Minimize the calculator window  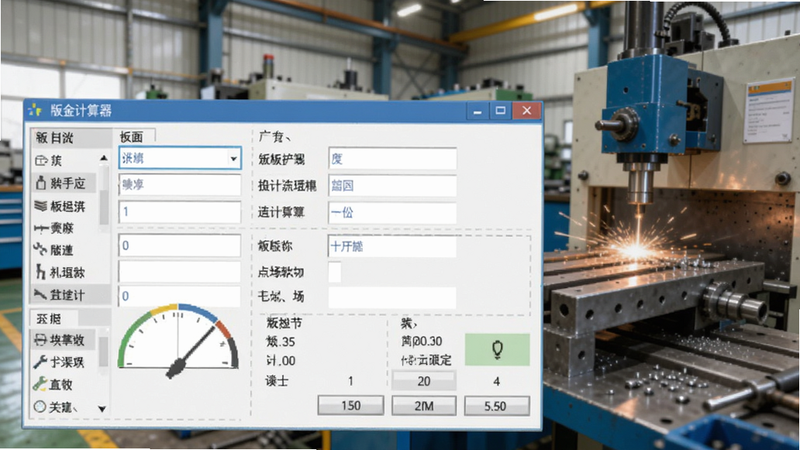point(478,111)
